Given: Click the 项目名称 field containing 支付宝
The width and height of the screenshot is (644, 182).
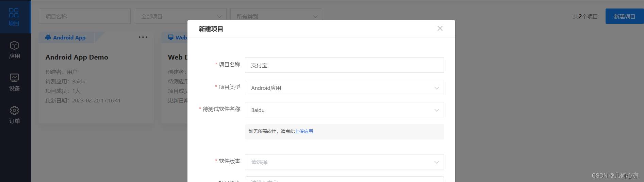Looking at the screenshot, I should coord(344,65).
